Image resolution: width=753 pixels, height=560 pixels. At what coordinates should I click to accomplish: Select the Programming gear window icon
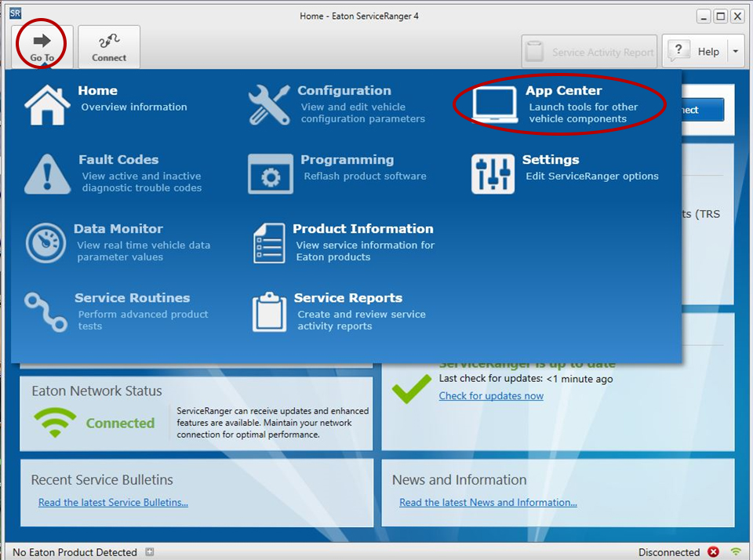point(271,174)
